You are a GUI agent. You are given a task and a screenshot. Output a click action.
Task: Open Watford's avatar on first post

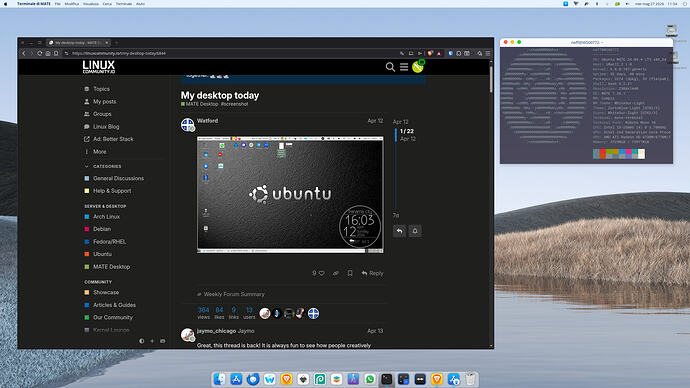tap(187, 124)
